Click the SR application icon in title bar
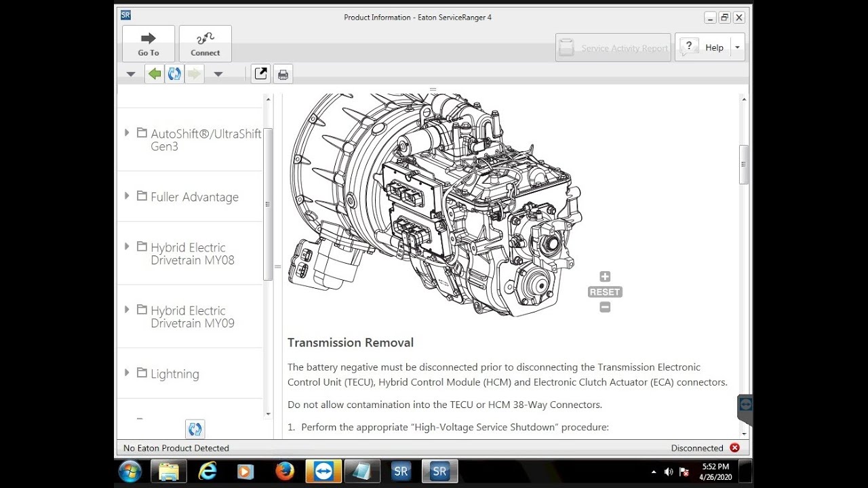 [125, 15]
